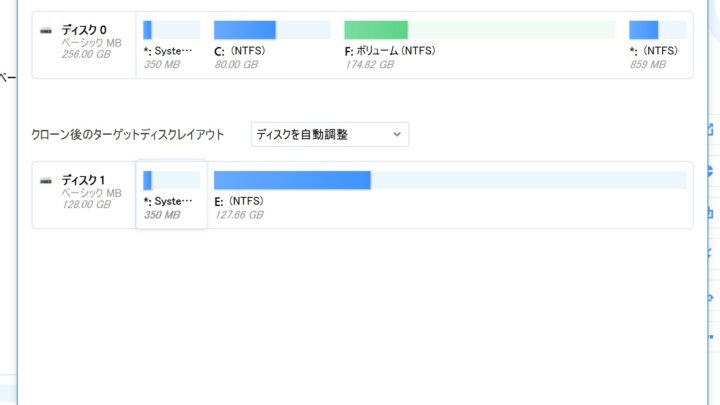
Task: Select Disk 1 System 350 MB partition
Action: click(171, 194)
